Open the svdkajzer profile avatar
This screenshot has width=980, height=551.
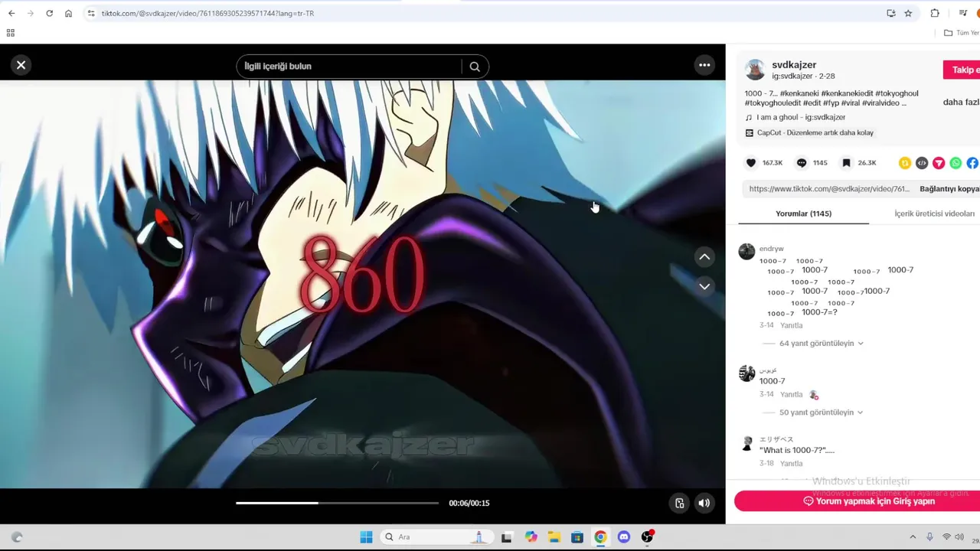755,70
